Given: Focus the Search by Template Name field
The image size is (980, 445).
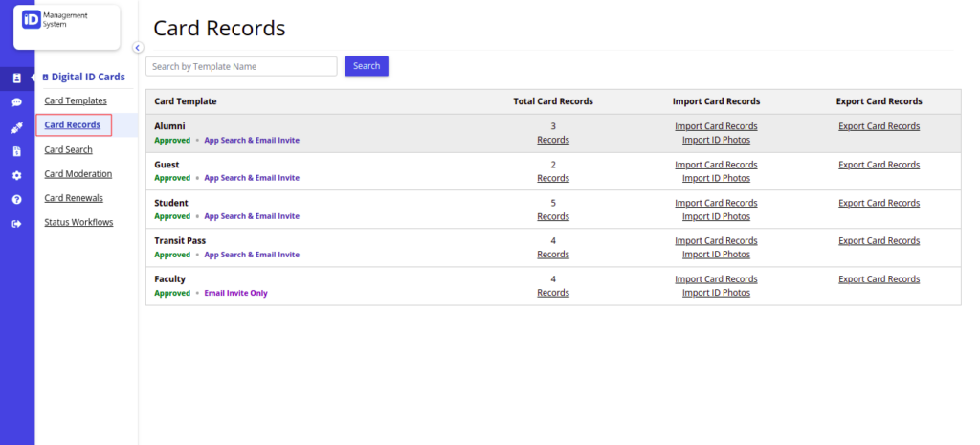Looking at the screenshot, I should (x=241, y=66).
